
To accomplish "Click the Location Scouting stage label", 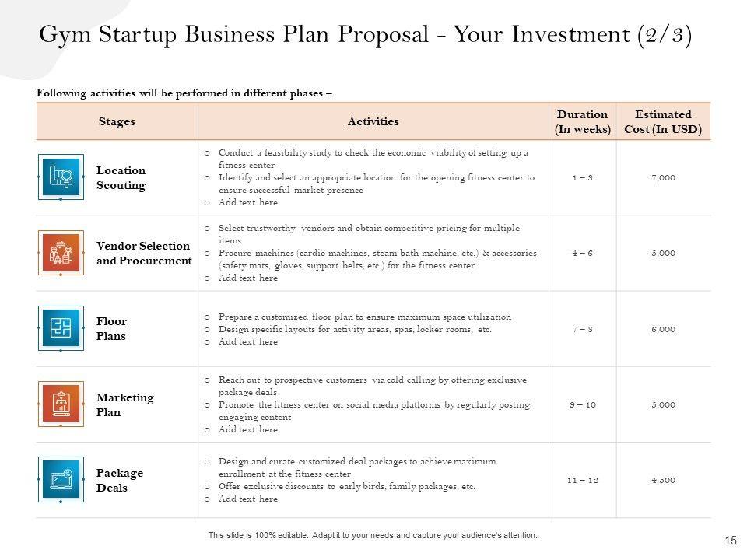I will click(121, 177).
